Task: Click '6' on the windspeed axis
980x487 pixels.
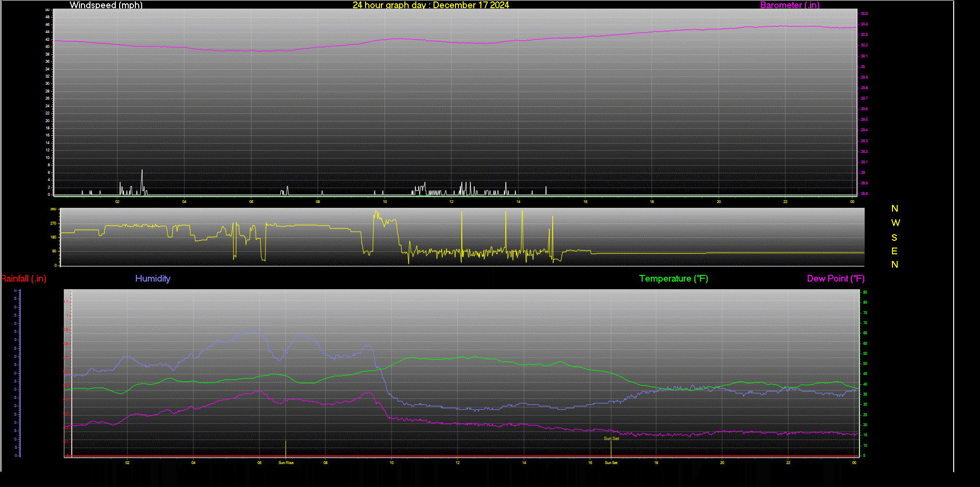Action: point(49,172)
